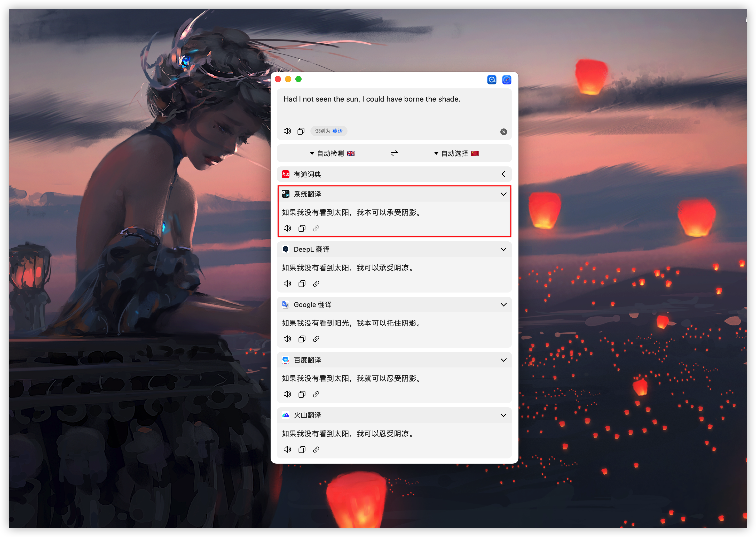Image resolution: width=756 pixels, height=537 pixels.
Task: Collapse the 系统翻译 result section
Action: pyautogui.click(x=503, y=194)
